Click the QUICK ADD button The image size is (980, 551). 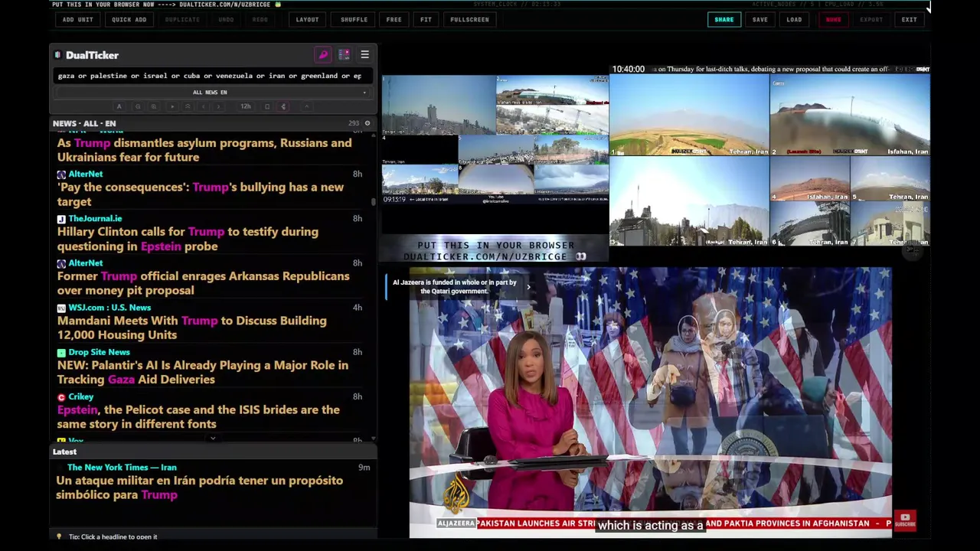129,19
